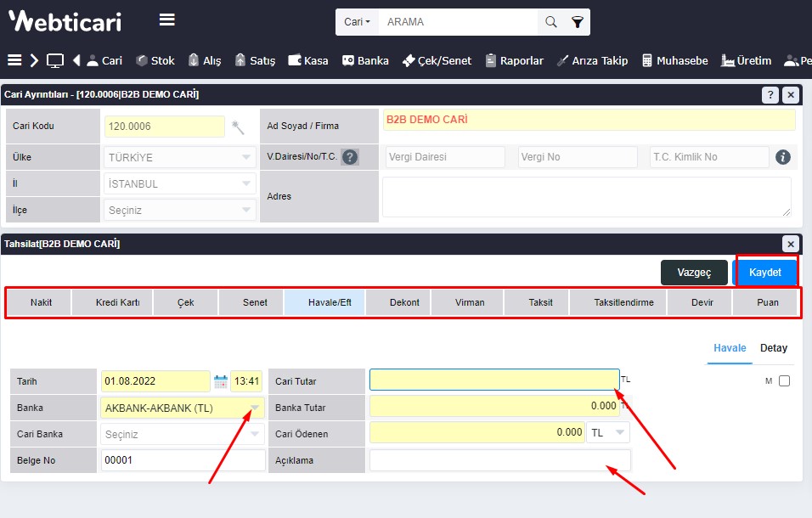Open the search filter funnel icon

[578, 22]
